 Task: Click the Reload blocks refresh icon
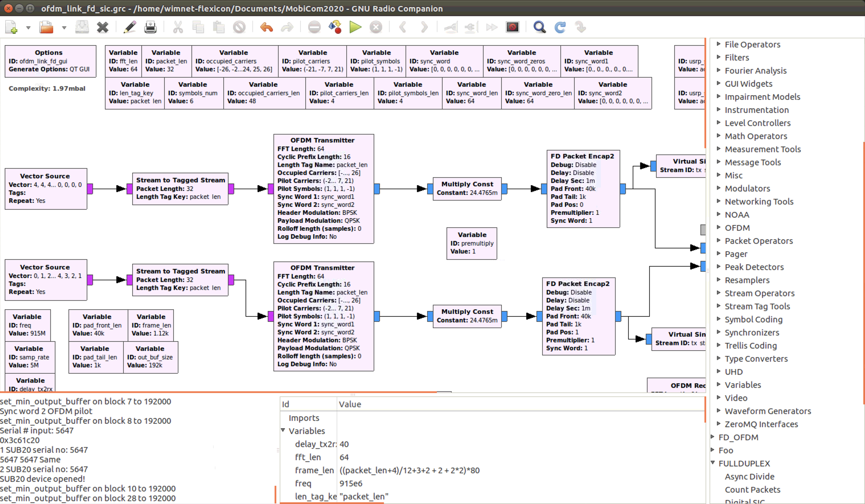[x=560, y=27]
